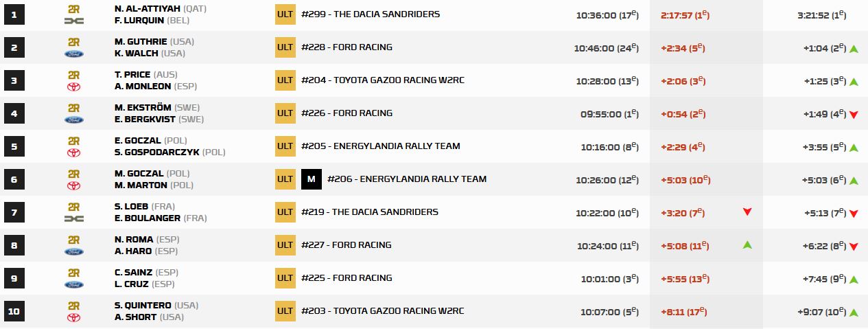Click the Dacia logo beside N. Al-Attiyah

point(73,21)
